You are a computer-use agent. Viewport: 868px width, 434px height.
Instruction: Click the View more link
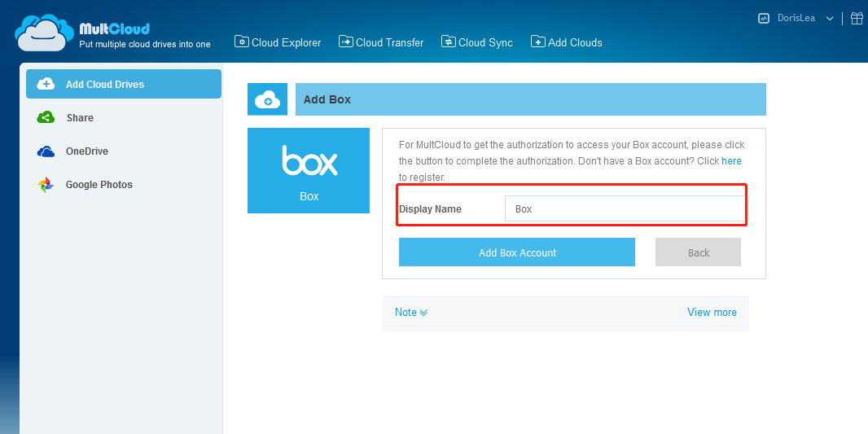point(712,312)
